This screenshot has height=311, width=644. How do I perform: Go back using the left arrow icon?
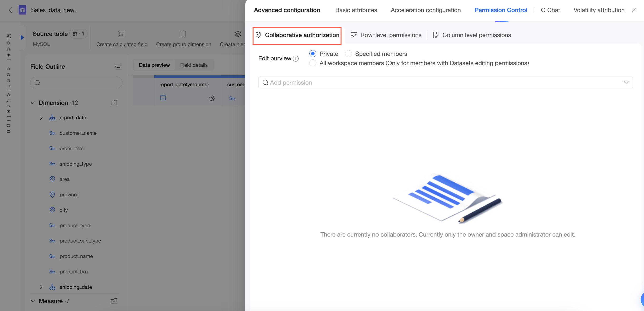pyautogui.click(x=10, y=10)
